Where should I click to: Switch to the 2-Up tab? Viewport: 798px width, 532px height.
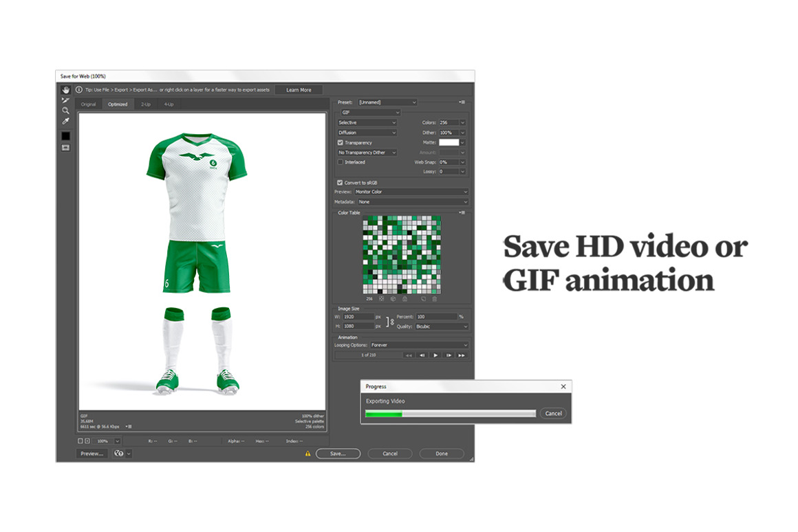tap(146, 104)
